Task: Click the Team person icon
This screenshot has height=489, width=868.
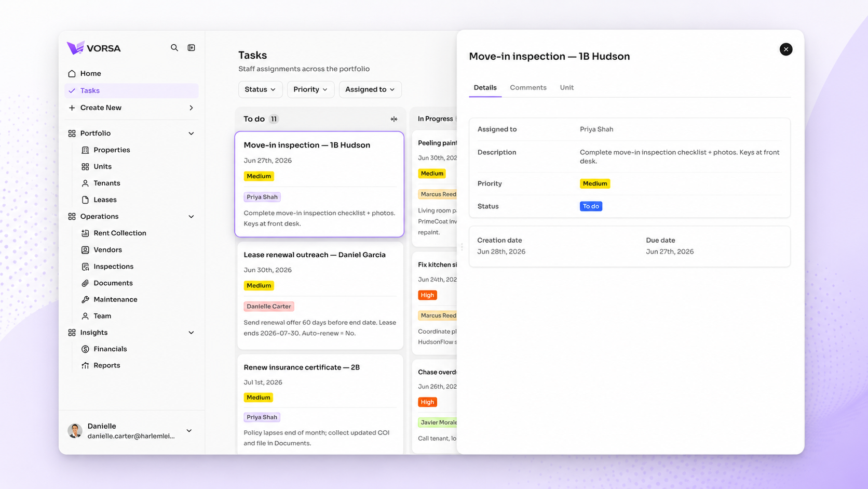Action: click(x=85, y=316)
